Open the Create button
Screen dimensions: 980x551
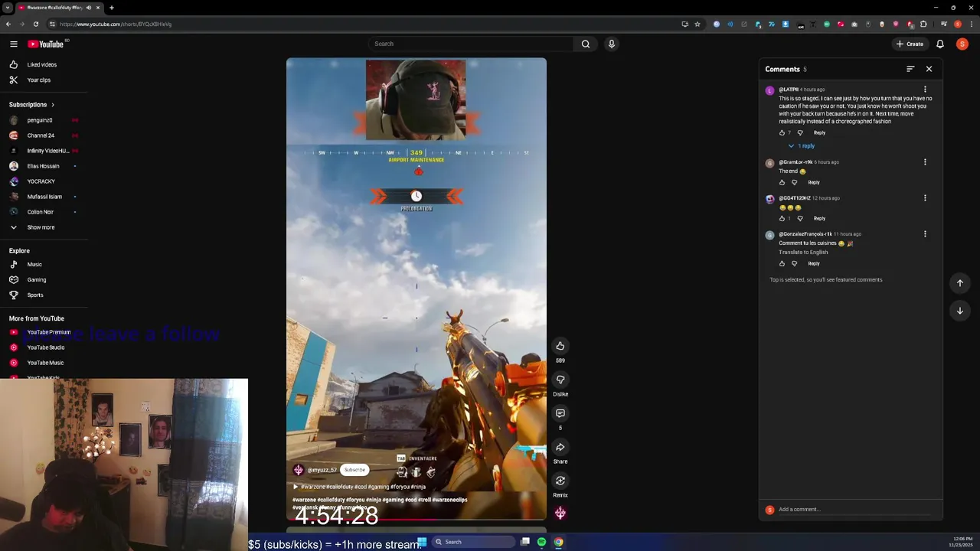[910, 44]
